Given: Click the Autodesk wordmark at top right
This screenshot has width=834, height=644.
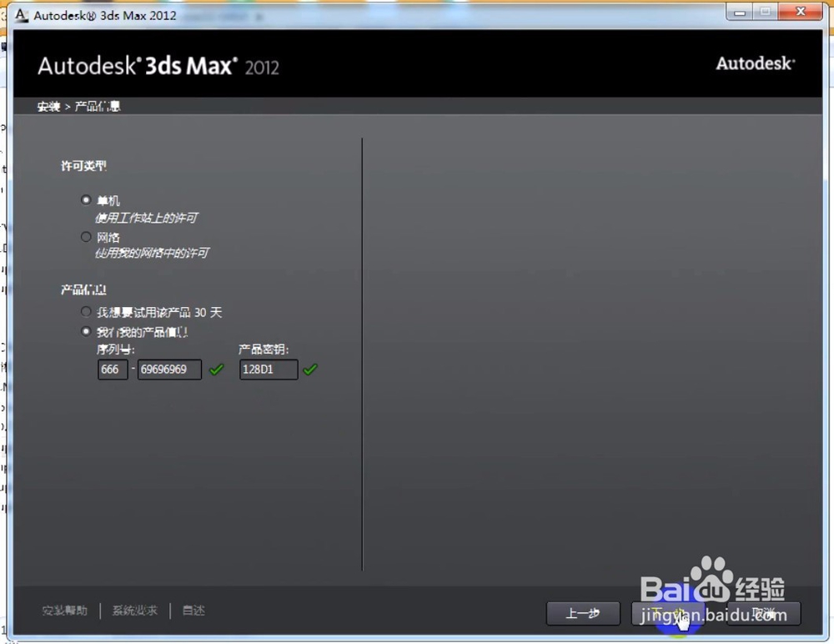Looking at the screenshot, I should [755, 63].
